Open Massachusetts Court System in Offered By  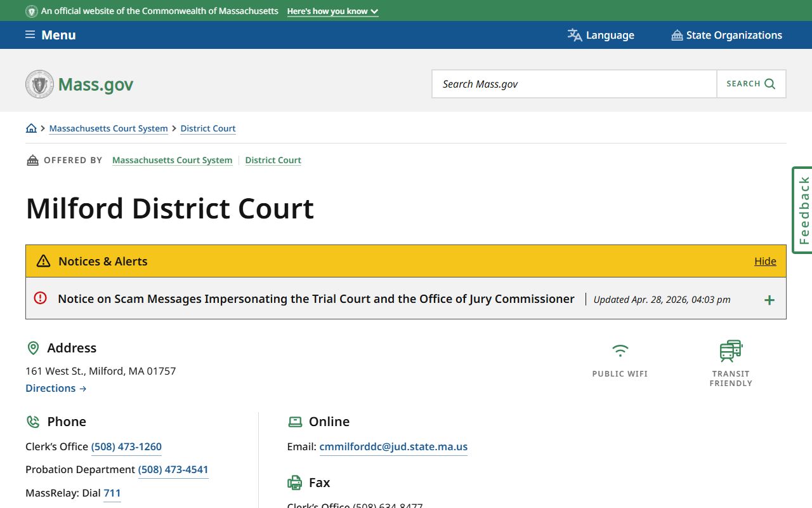[x=173, y=160]
